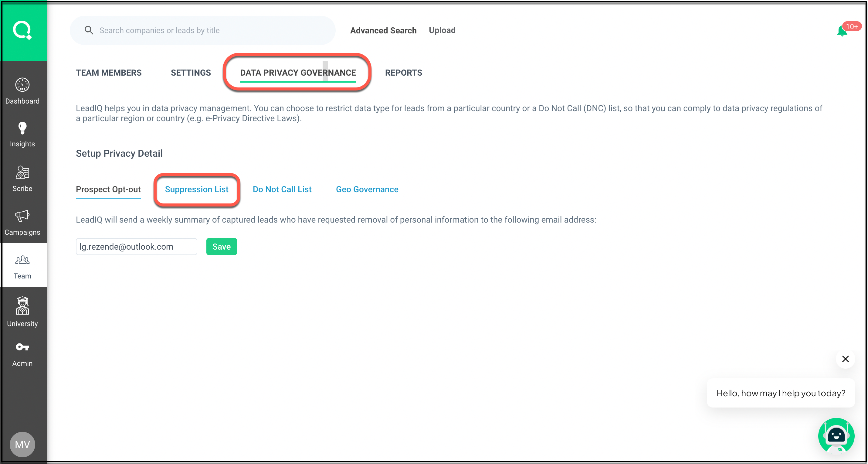Select the Suppression List tab
The image size is (868, 464).
coord(196,189)
